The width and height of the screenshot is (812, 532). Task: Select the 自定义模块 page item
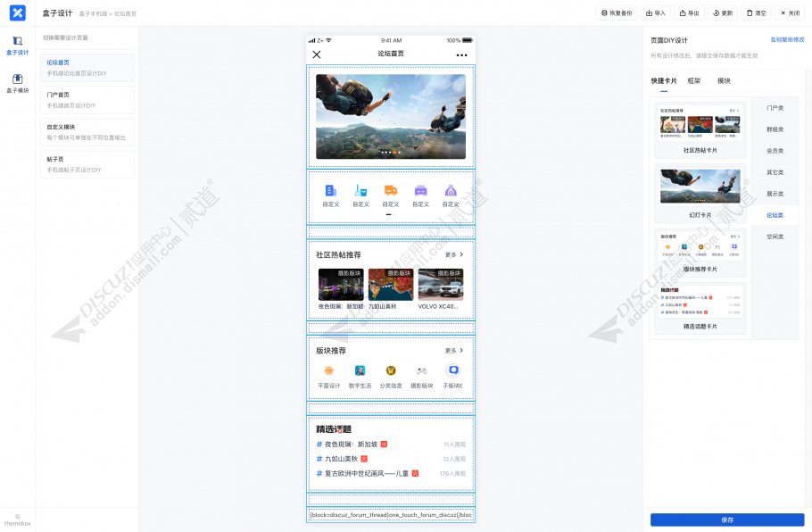(x=87, y=131)
